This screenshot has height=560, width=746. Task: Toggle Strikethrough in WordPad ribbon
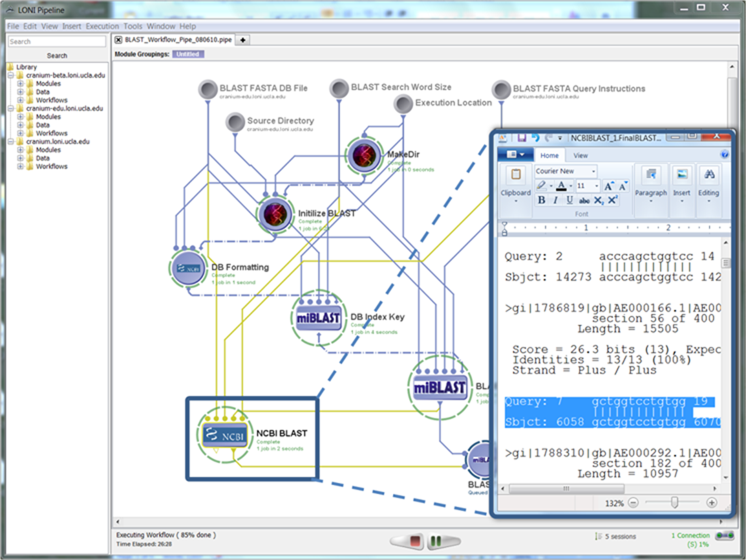pyautogui.click(x=584, y=201)
